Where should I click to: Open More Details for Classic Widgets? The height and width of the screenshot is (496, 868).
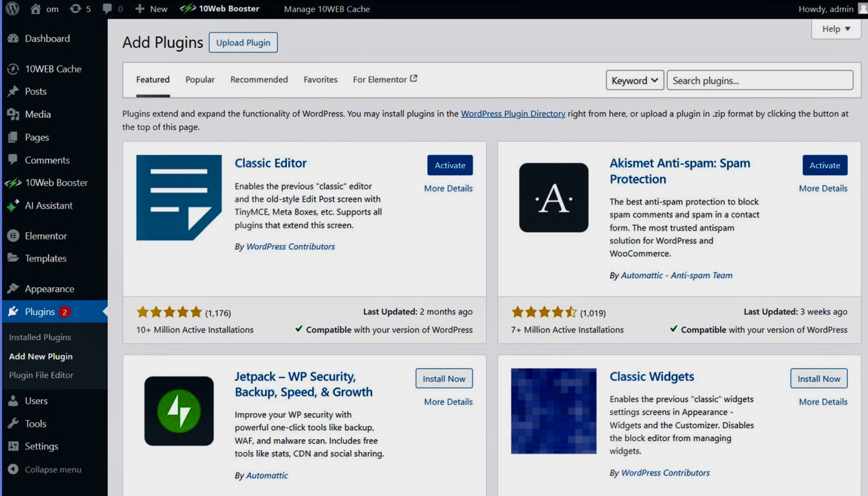click(x=823, y=402)
